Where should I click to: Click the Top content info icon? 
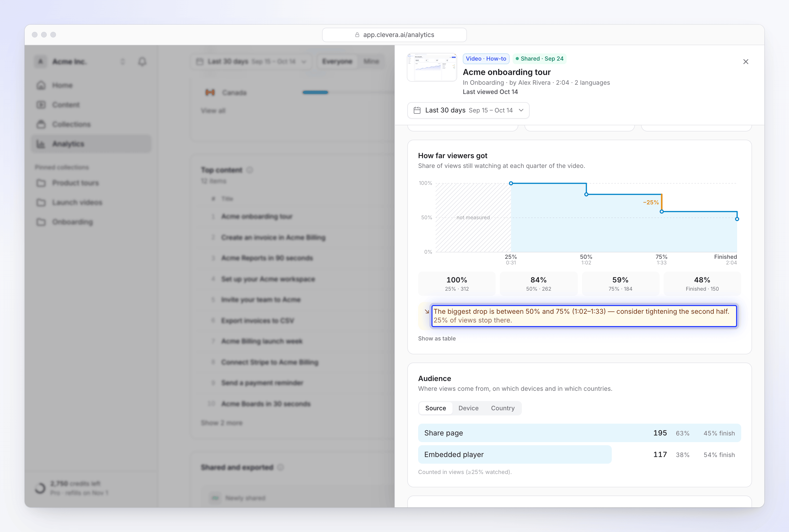249,170
